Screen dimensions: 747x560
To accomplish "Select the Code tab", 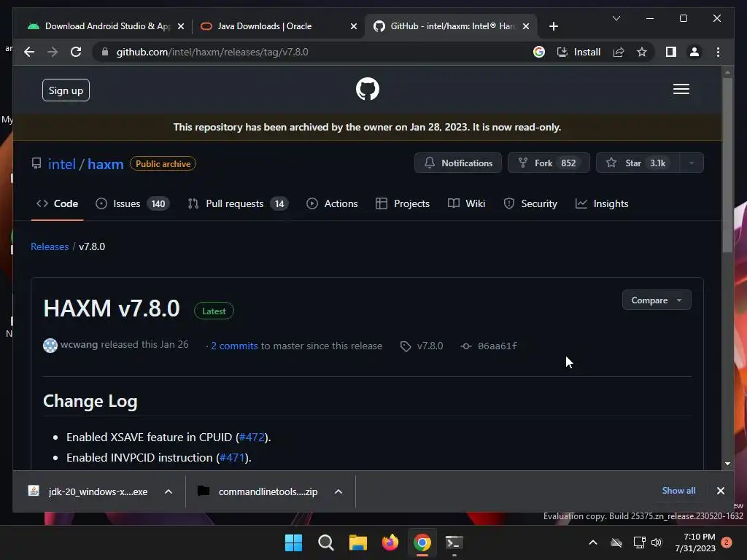I will (x=57, y=204).
